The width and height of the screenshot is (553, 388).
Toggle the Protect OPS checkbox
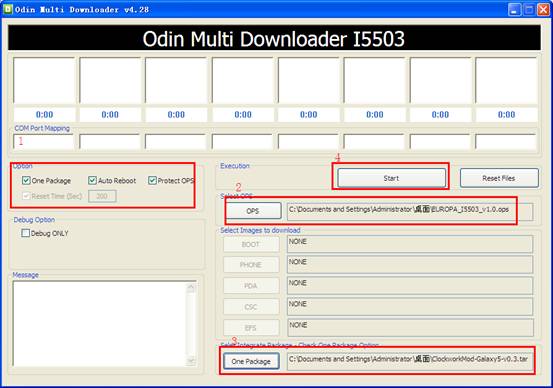152,181
